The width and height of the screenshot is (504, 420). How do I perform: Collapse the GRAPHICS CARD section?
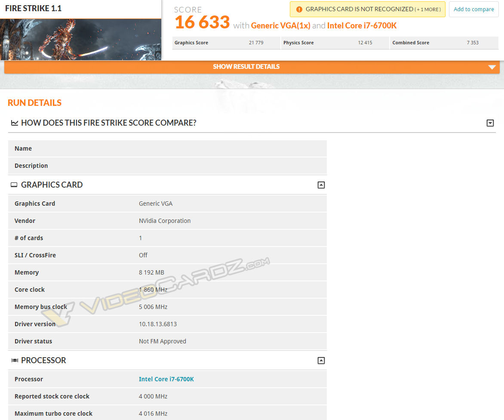[321, 184]
